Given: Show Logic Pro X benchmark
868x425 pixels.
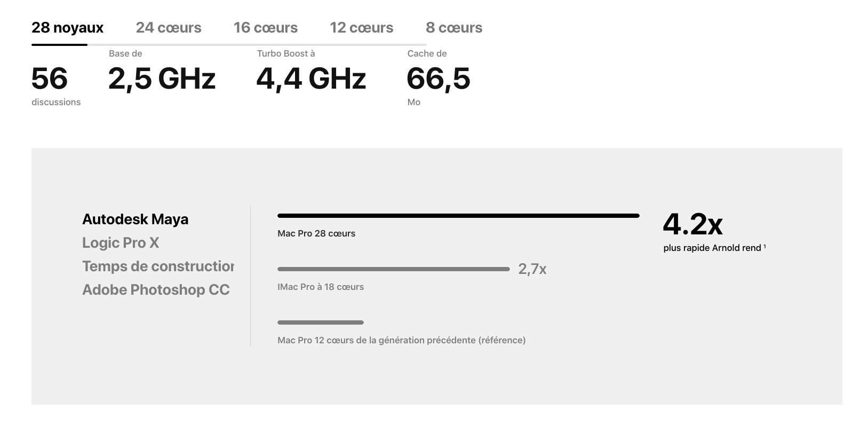Looking at the screenshot, I should tap(121, 243).
